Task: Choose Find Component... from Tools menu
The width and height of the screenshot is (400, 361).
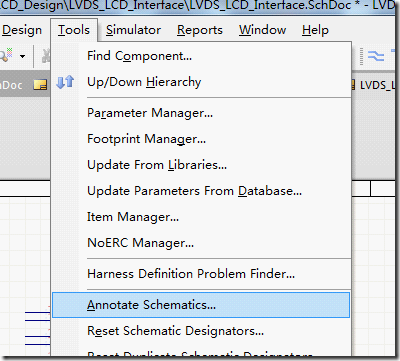Action: pyautogui.click(x=201, y=56)
